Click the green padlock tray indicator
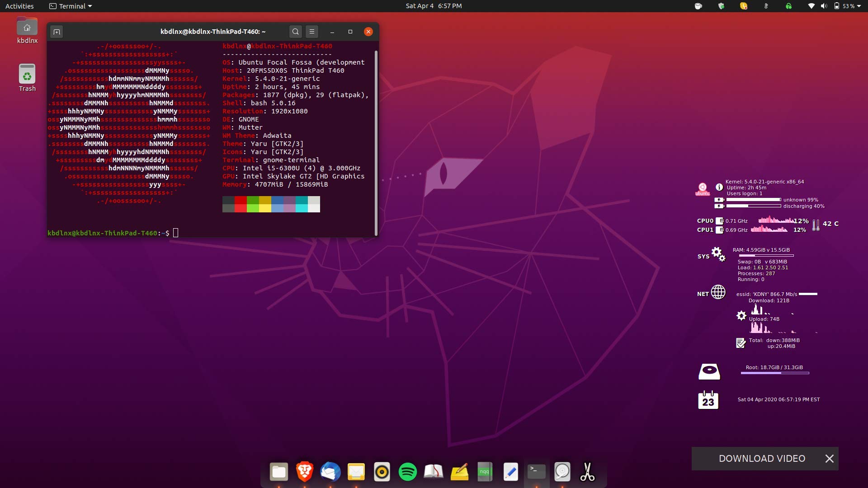 pos(788,6)
